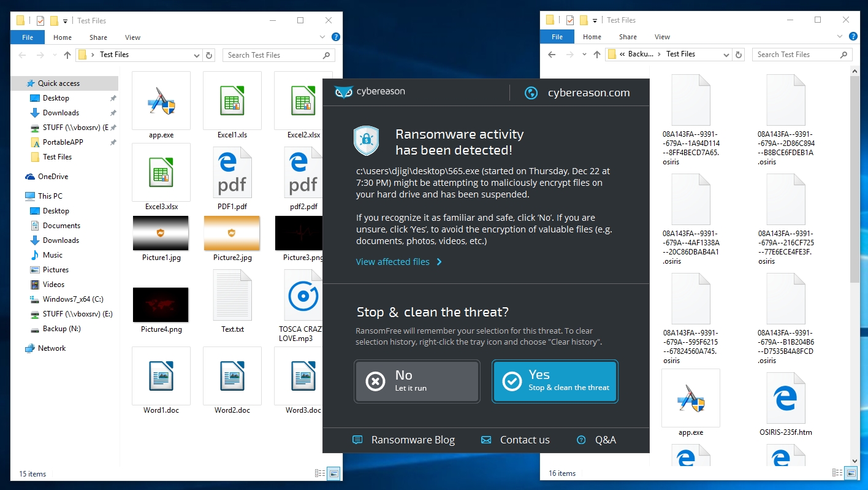
Task: Click the left window's help question mark icon
Action: pyautogui.click(x=336, y=37)
